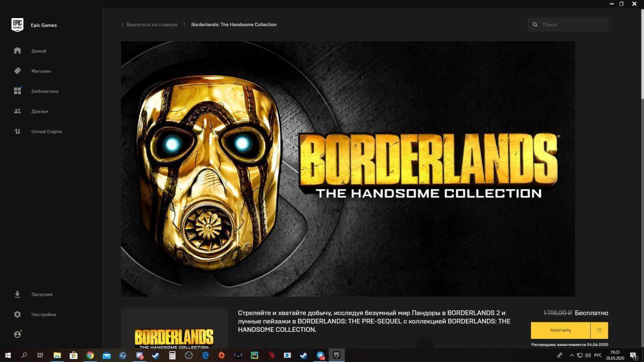Open the Windows notification center

(634, 355)
